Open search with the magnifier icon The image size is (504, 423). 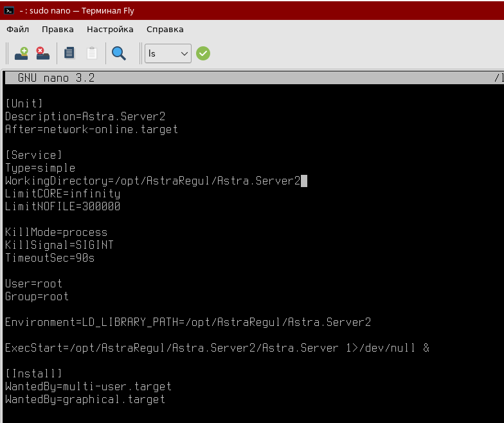pos(118,53)
